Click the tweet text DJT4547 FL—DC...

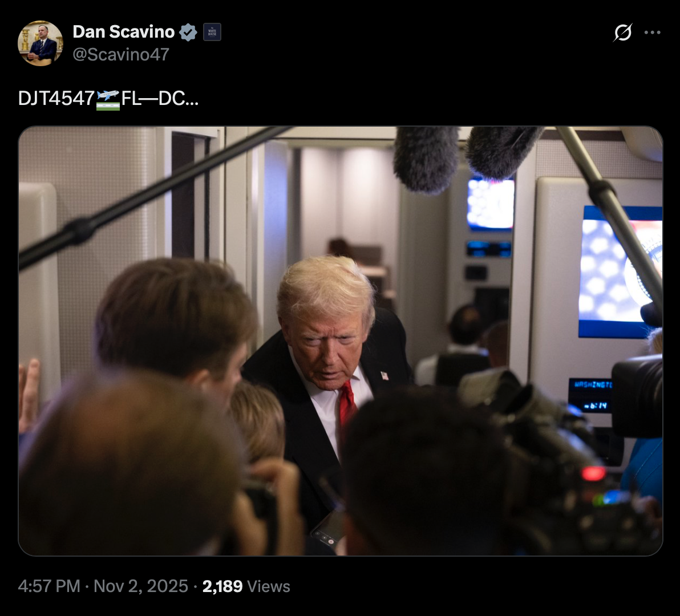click(x=108, y=99)
